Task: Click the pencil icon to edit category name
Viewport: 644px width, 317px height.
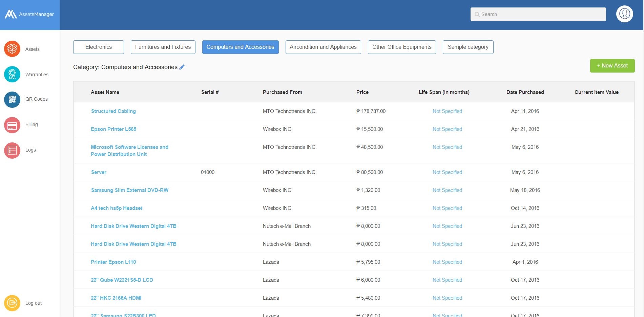Action: pos(182,67)
